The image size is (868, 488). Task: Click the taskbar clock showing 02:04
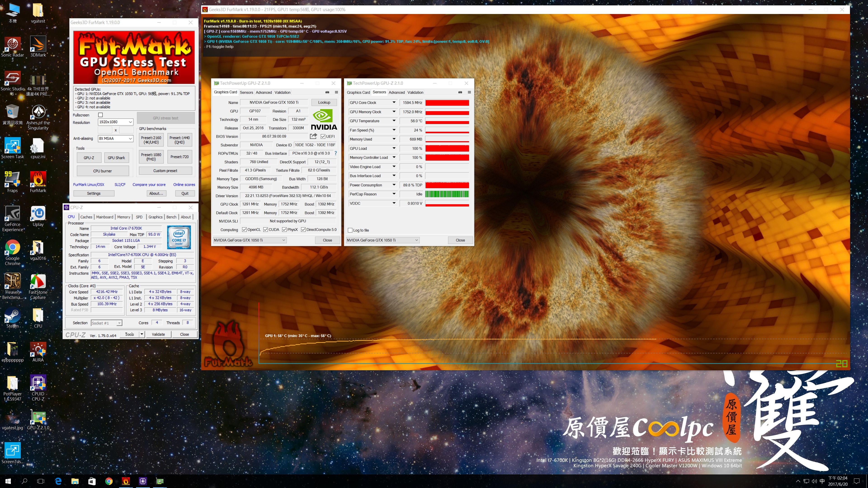pyautogui.click(x=837, y=481)
